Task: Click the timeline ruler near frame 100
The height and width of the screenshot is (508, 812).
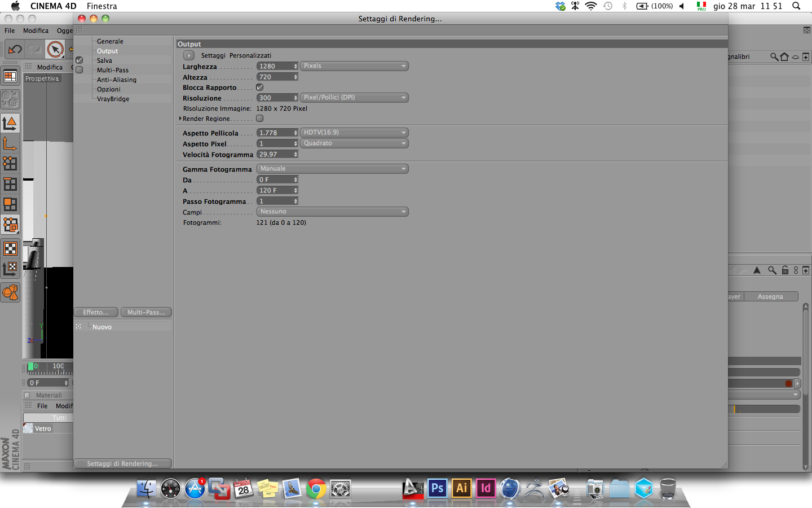Action: pos(58,369)
